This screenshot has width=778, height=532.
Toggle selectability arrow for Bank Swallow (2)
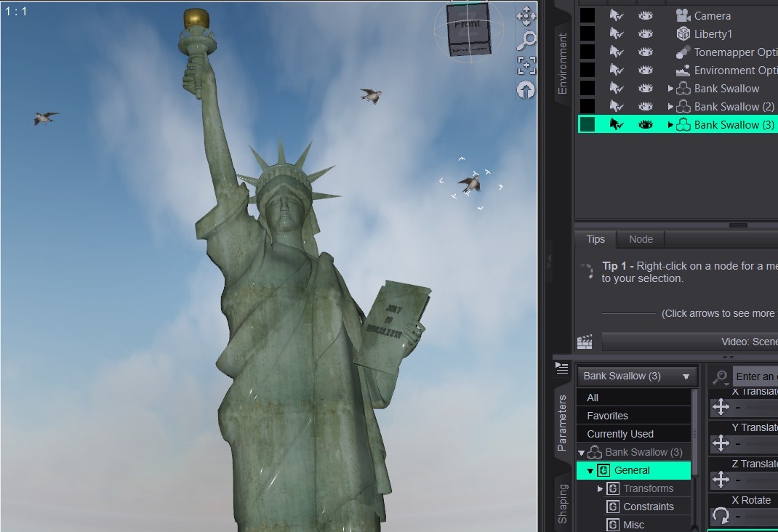click(x=617, y=106)
